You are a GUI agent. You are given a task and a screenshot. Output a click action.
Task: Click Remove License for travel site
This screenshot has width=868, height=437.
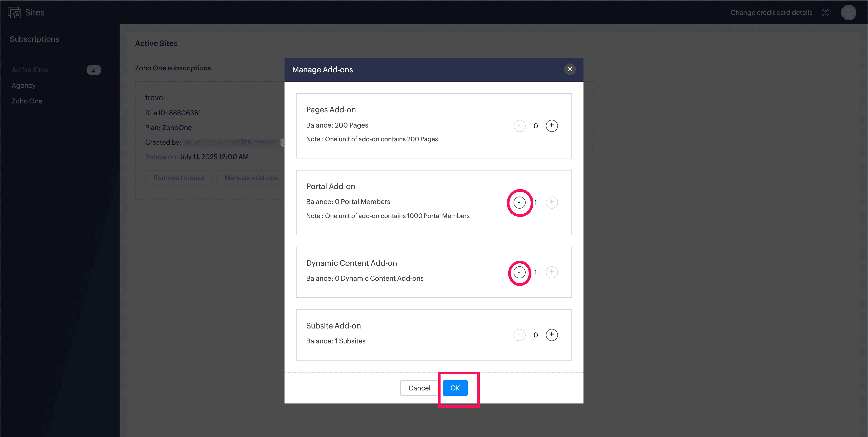tap(179, 178)
